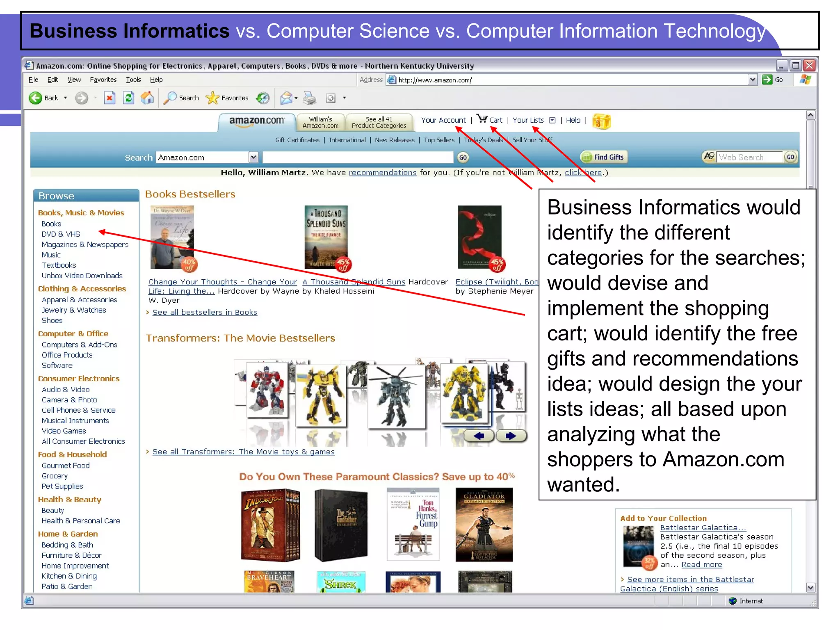Click the Forrest Gump DVD cover
840x630 pixels.
[x=413, y=525]
